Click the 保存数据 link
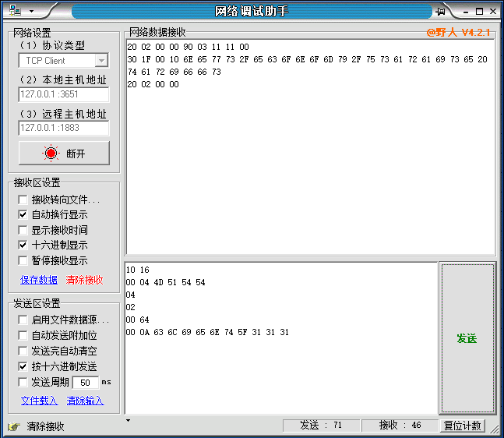 click(39, 280)
